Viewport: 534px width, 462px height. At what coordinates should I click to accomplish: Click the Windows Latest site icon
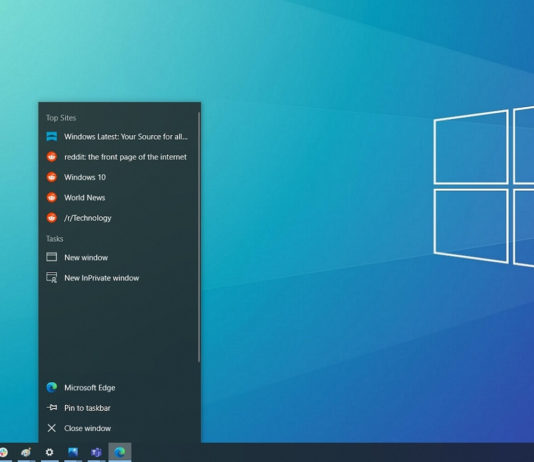pos(52,137)
